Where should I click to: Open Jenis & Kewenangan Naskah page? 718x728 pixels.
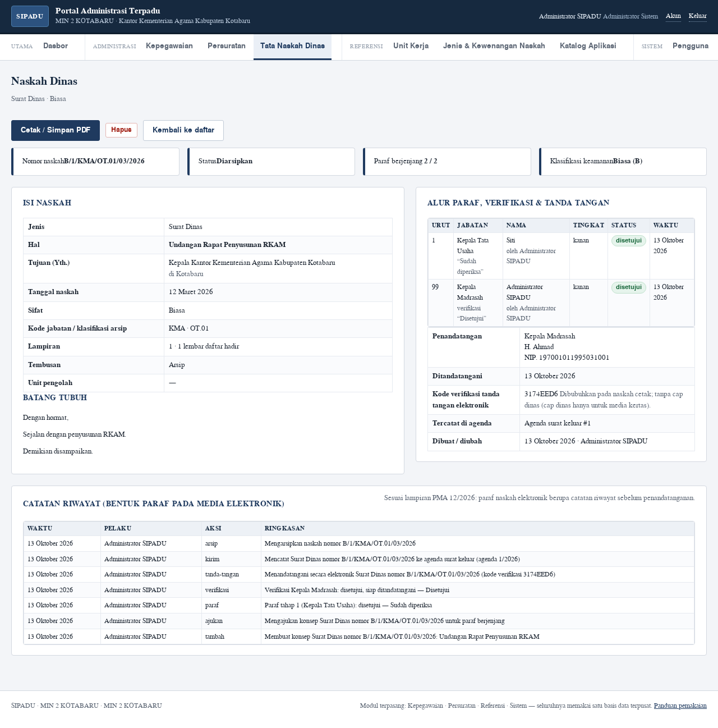pos(494,46)
